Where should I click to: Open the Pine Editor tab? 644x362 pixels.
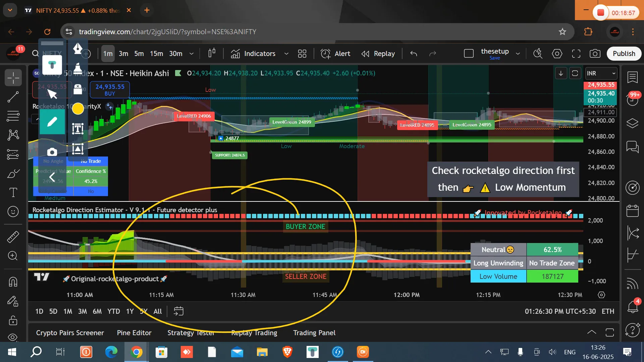134,333
